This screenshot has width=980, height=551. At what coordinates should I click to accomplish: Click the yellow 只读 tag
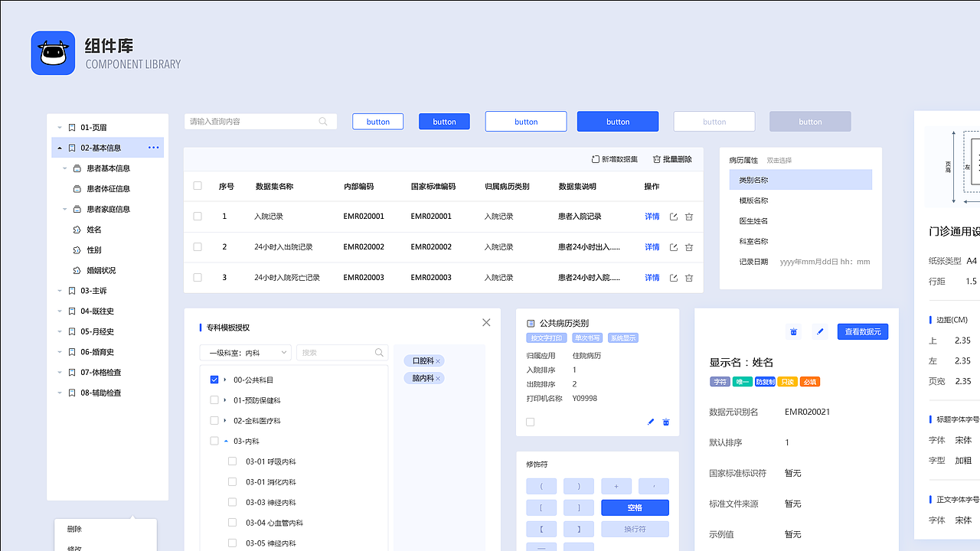(787, 381)
